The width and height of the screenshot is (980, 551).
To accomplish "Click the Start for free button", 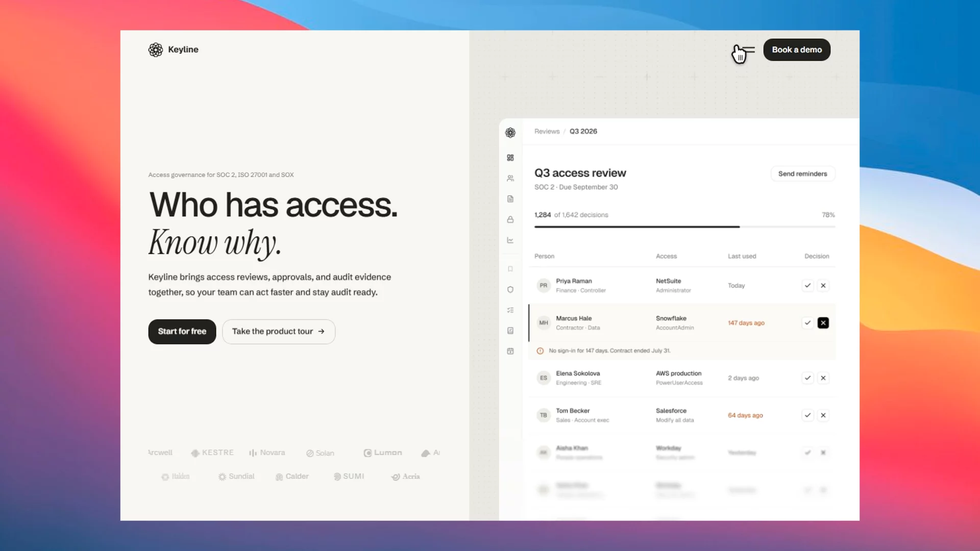I will (x=182, y=331).
